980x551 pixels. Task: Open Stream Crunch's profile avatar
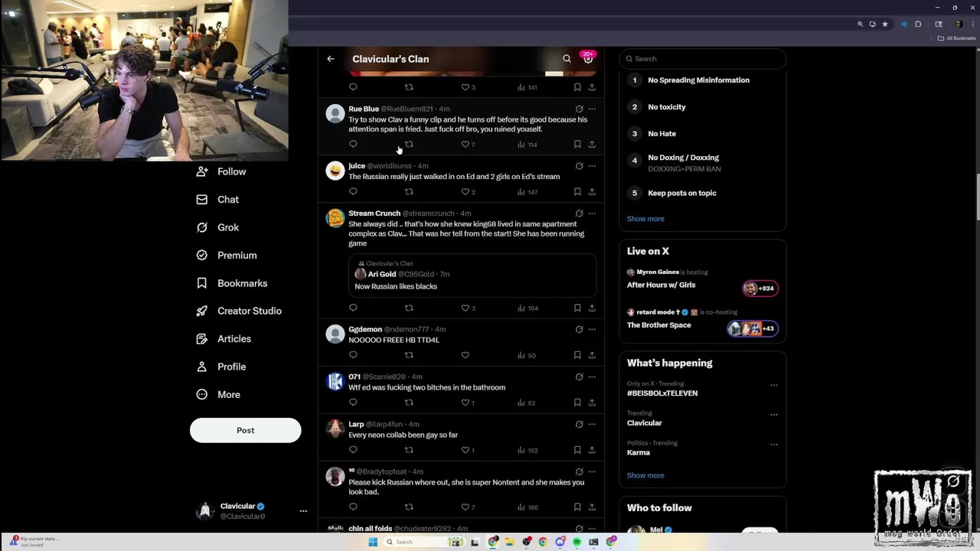[335, 218]
